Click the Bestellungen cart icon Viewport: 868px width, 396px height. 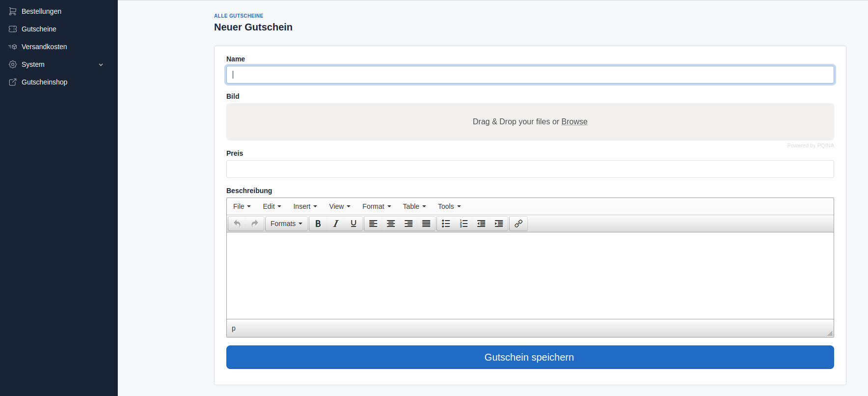pos(13,11)
